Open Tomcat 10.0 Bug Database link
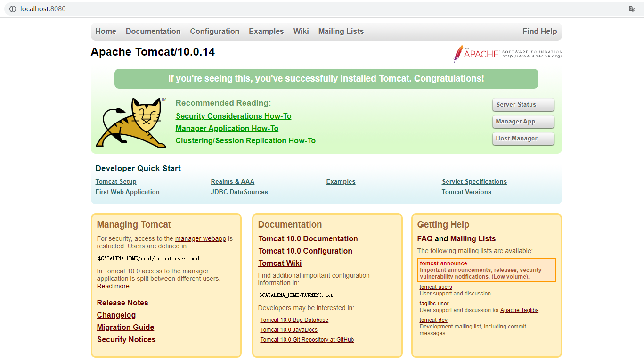 click(294, 320)
